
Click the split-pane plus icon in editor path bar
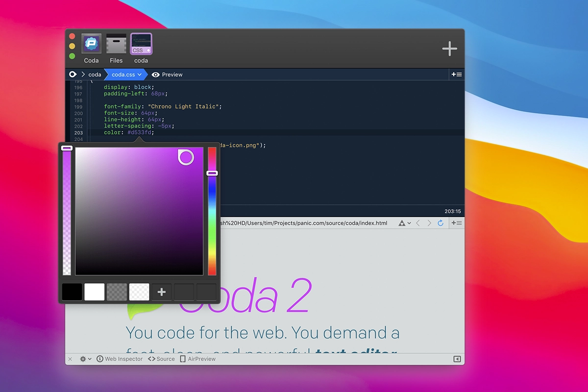point(456,74)
